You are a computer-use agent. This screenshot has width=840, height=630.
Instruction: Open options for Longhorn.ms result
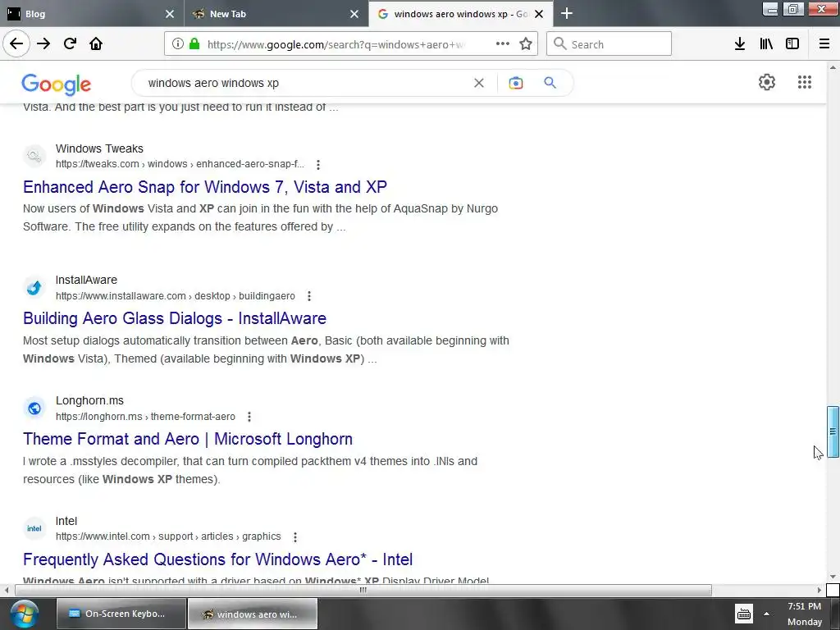point(249,416)
